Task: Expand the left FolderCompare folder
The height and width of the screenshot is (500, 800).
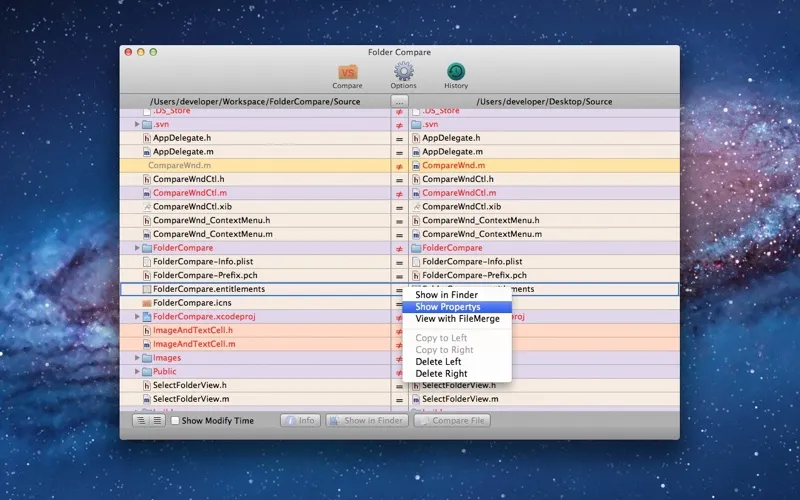Action: click(x=137, y=247)
